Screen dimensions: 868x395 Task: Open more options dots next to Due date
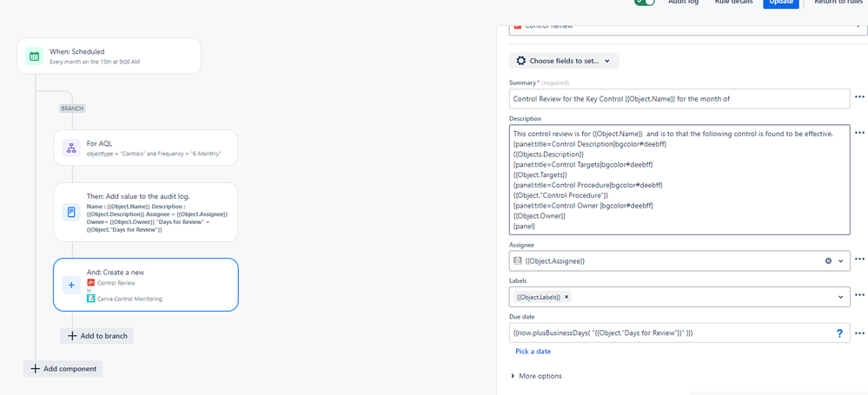point(859,333)
